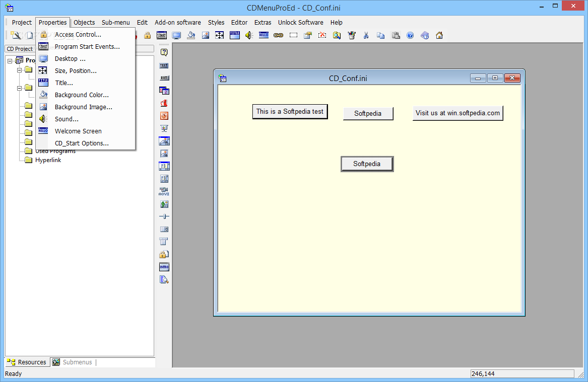588x382 pixels.
Task: Choose Program Start Events... menu entry
Action: click(x=86, y=46)
